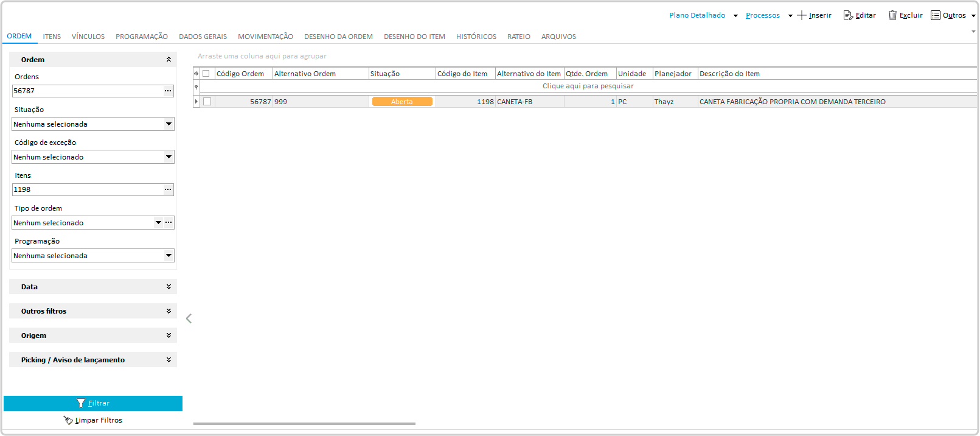Viewport: 980px width, 436px height.
Task: Click the horizontal scrollbar under the grid
Action: tap(304, 424)
